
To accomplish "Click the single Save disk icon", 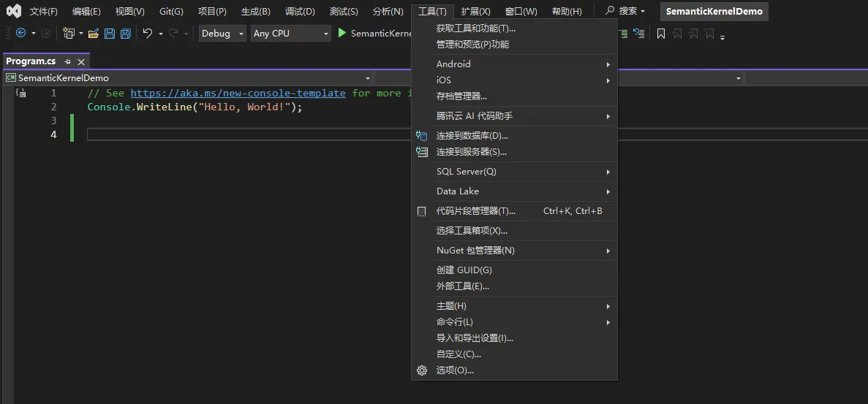I will click(x=110, y=34).
